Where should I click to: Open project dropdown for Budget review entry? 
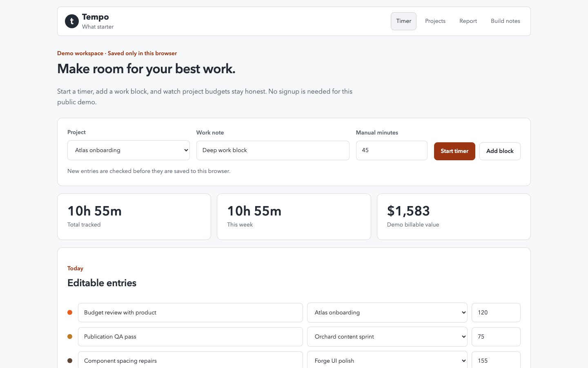pyautogui.click(x=387, y=312)
